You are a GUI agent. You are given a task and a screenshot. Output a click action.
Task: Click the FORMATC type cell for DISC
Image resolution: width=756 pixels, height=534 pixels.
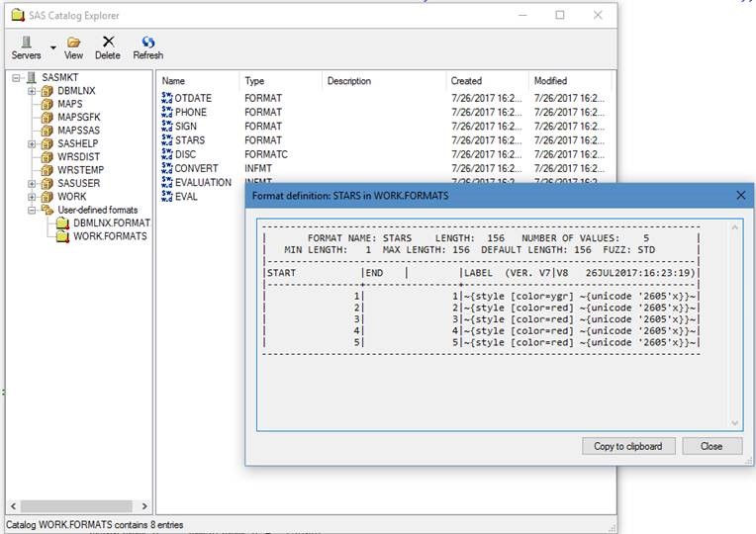pyautogui.click(x=266, y=154)
